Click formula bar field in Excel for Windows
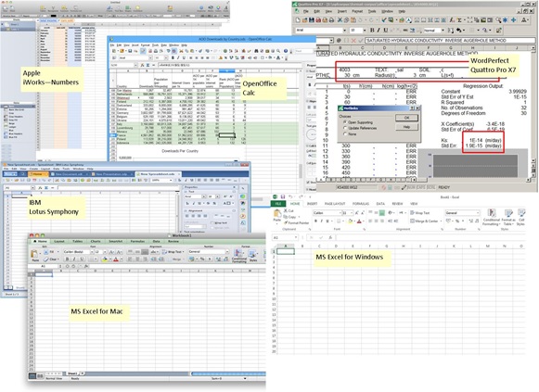 coord(431,237)
